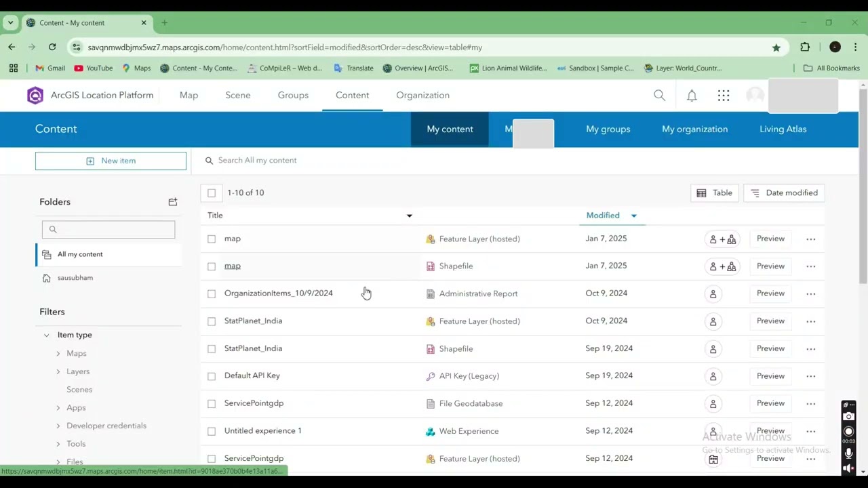Open browser extensions puzzle icon
This screenshot has width=868, height=488.
tap(805, 47)
